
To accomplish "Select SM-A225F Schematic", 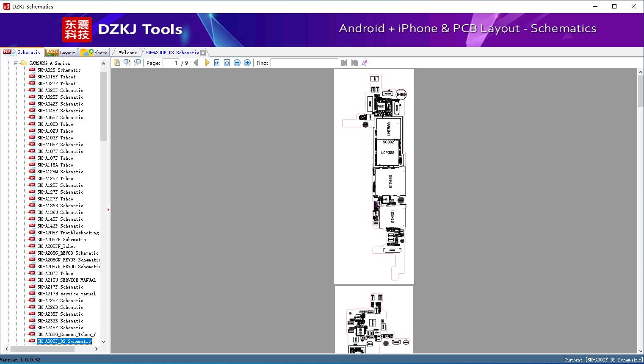I will point(60,300).
